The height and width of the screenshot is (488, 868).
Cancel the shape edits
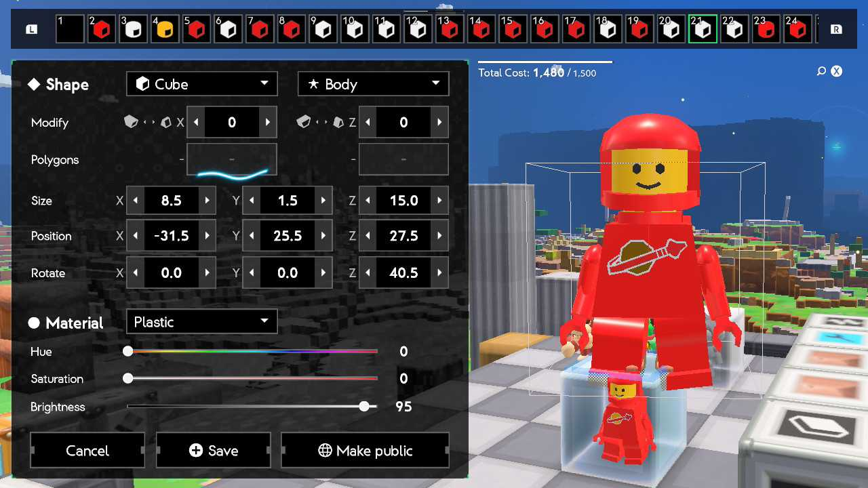(87, 451)
